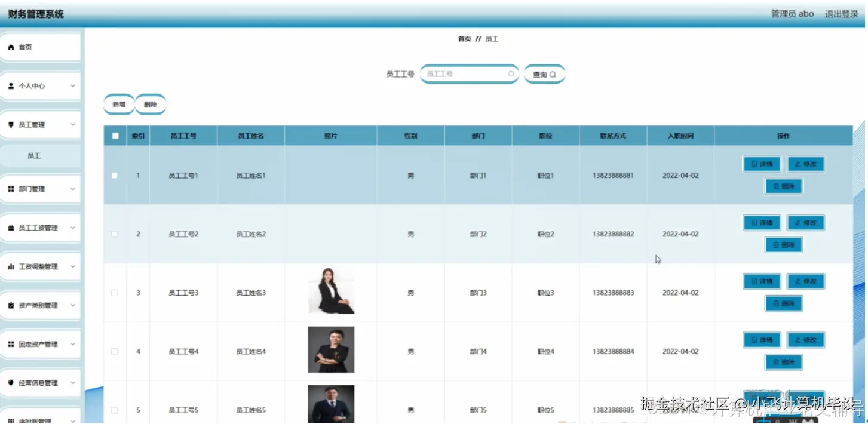Focus the 员工工号 search input field
Image resolution: width=868 pixels, height=424 pixels.
(x=469, y=74)
